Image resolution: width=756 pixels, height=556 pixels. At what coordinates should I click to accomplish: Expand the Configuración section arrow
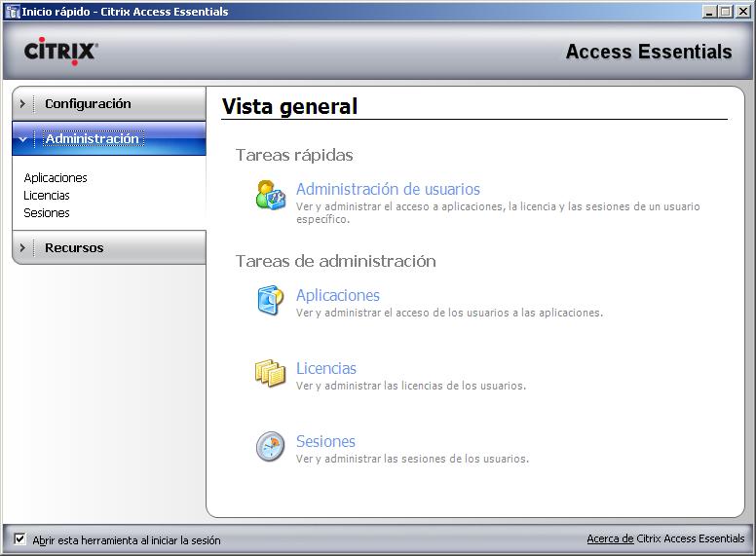22,103
